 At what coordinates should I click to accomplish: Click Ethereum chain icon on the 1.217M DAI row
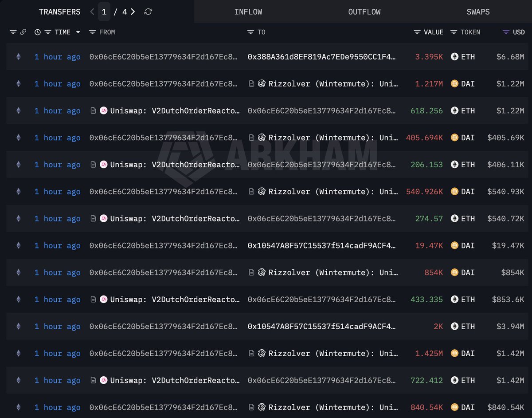pos(18,83)
